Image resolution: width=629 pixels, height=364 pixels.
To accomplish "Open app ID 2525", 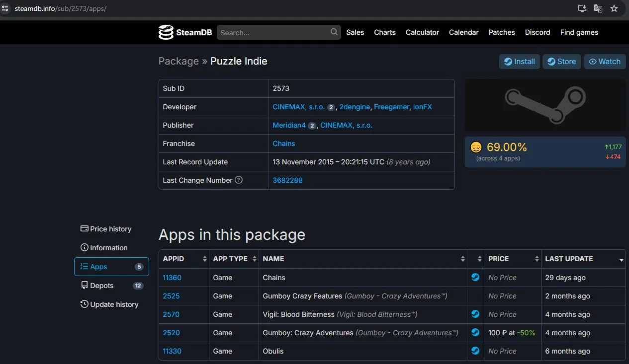I will pyautogui.click(x=171, y=296).
